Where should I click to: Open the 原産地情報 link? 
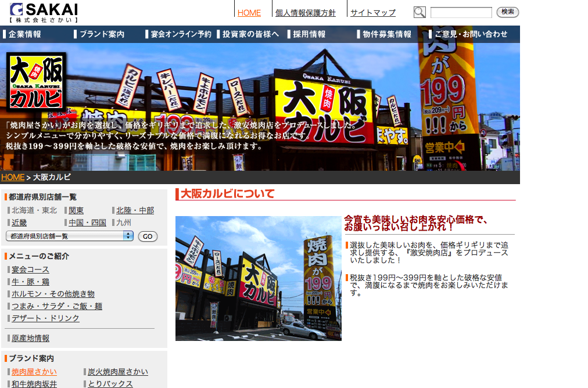[x=30, y=338]
